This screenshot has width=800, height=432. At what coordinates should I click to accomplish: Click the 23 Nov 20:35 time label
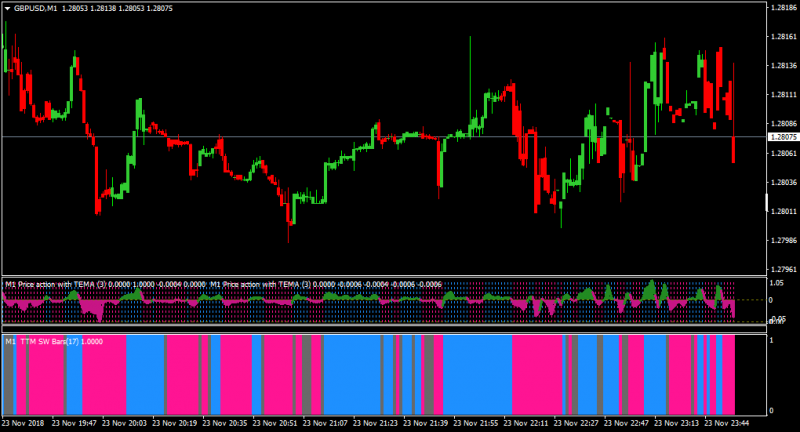coord(225,423)
